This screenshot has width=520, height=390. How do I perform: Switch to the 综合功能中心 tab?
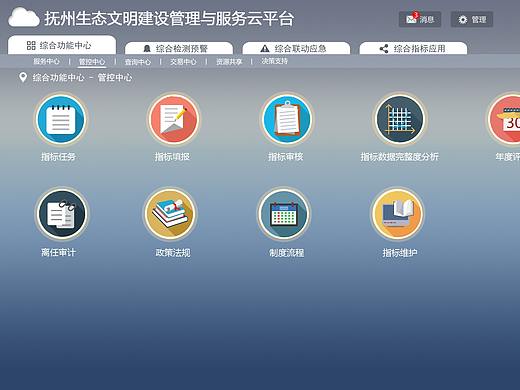tap(62, 45)
